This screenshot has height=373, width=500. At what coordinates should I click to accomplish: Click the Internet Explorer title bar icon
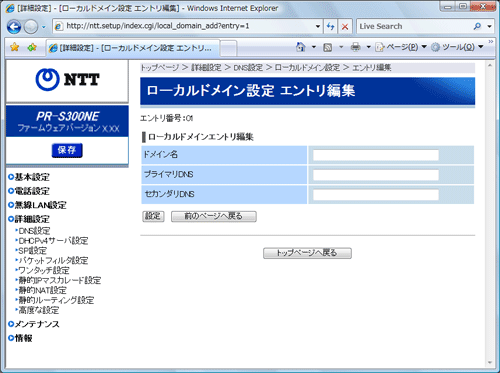coord(10,8)
